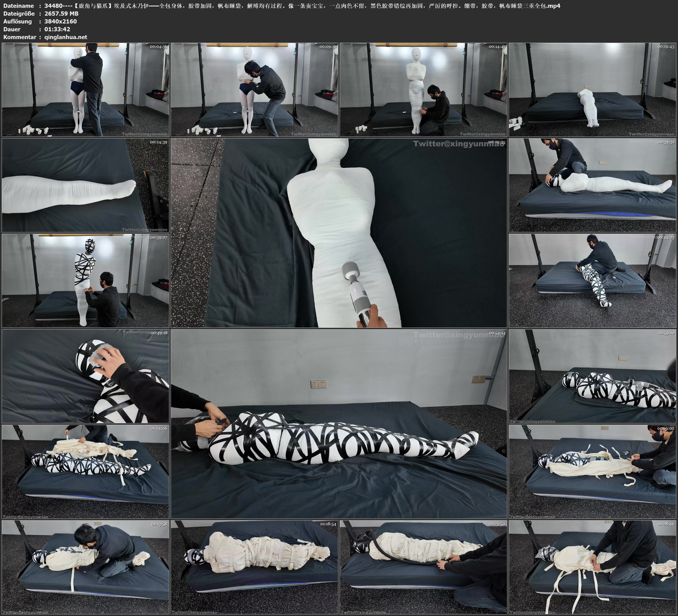The width and height of the screenshot is (678, 616).
Task: Select the frame marked 00:59:10
Action: coord(592,376)
